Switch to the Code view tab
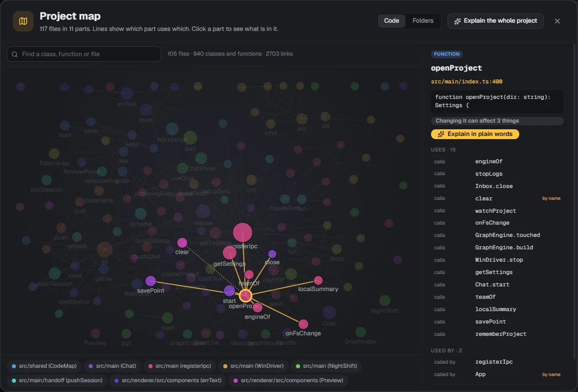 point(391,21)
